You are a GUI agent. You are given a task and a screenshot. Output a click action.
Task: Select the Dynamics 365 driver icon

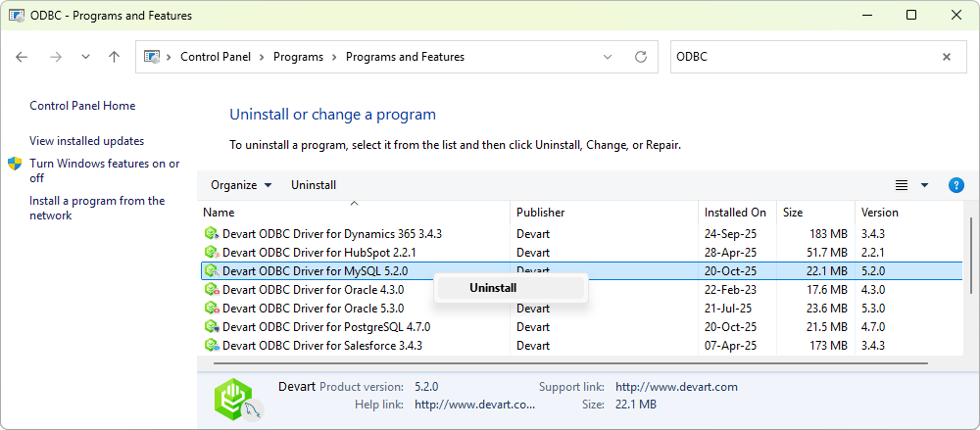[212, 234]
